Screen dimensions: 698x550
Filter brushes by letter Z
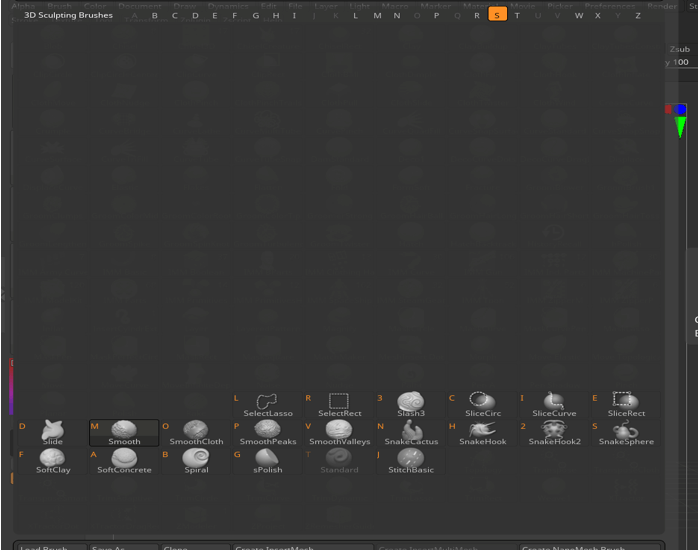pyautogui.click(x=638, y=16)
